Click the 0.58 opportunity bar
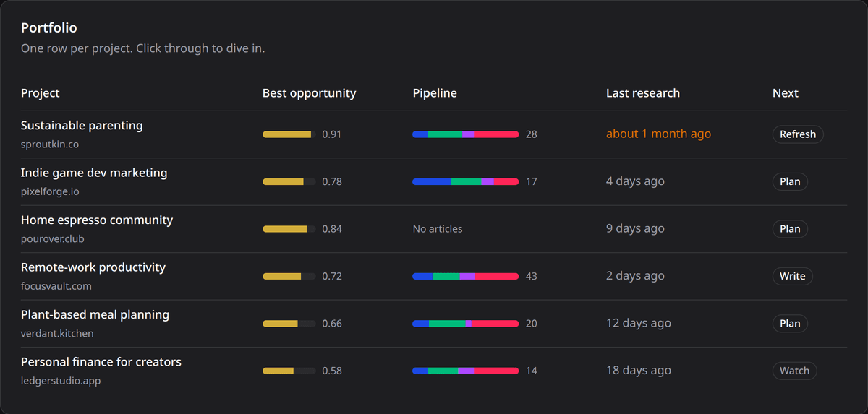 pyautogui.click(x=289, y=371)
